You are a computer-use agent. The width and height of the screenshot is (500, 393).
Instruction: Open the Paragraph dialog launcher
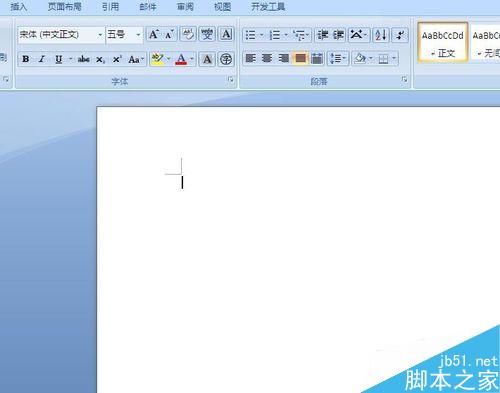404,80
